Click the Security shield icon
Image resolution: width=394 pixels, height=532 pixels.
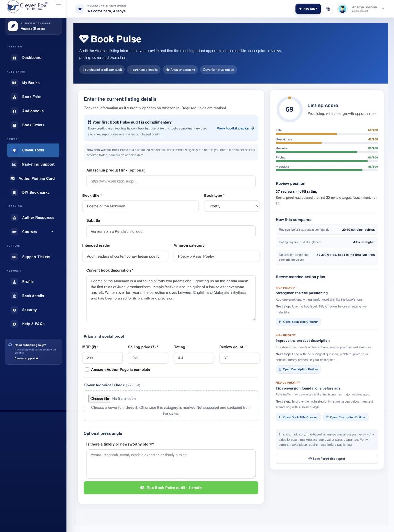(14, 310)
